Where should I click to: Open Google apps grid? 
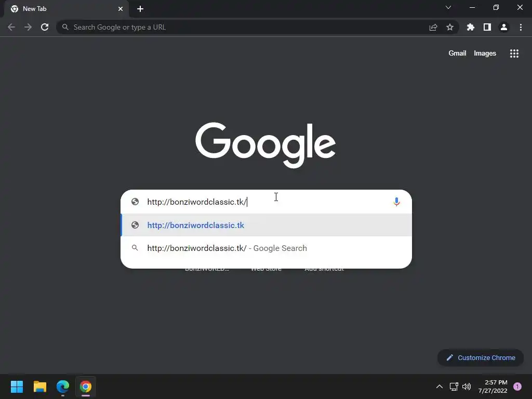pos(514,54)
